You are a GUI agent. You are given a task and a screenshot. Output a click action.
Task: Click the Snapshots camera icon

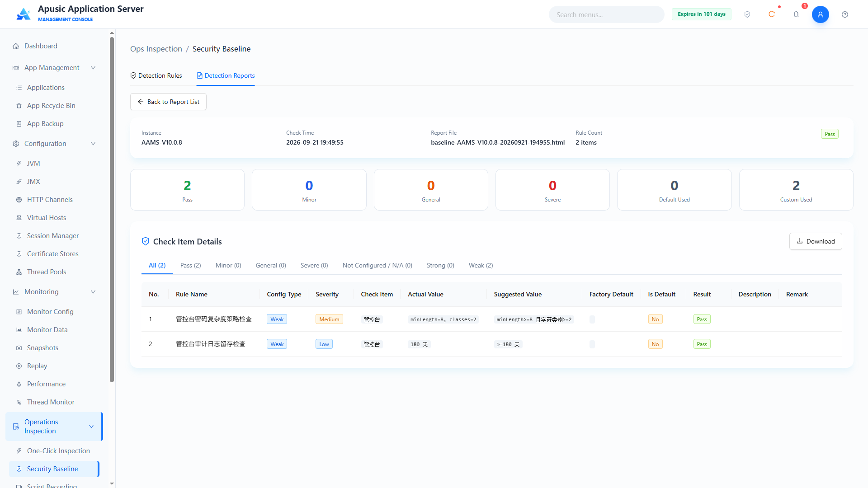tap(19, 348)
